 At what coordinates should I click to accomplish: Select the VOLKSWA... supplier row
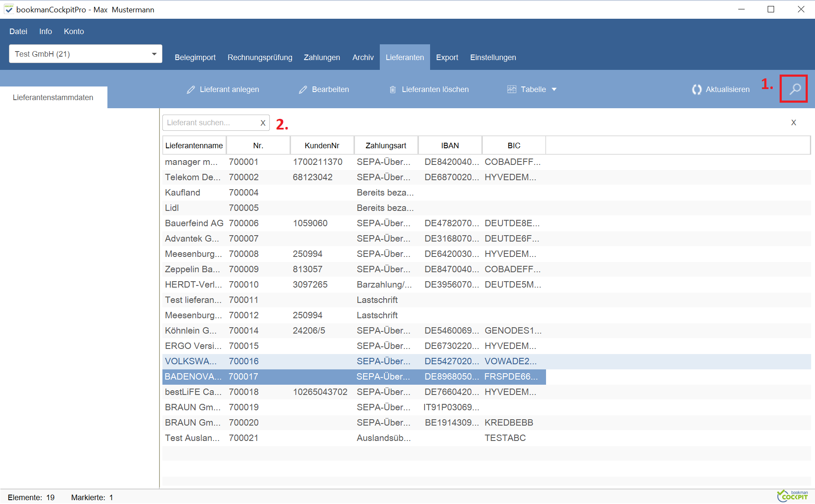[486, 361]
